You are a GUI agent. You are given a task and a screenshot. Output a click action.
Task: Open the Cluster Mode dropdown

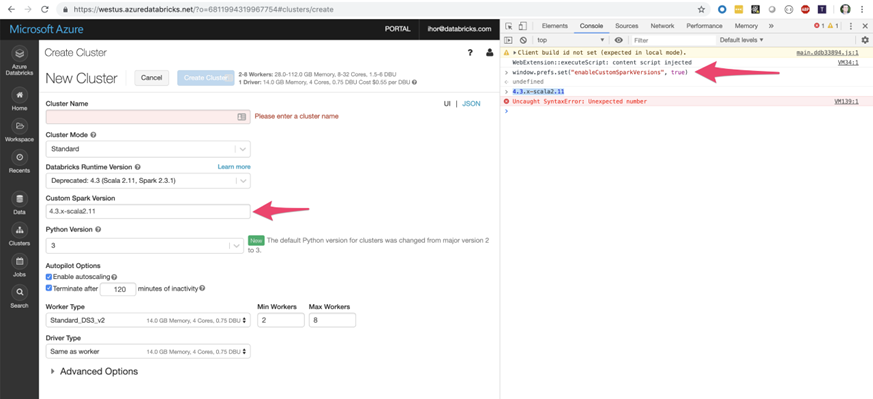148,149
